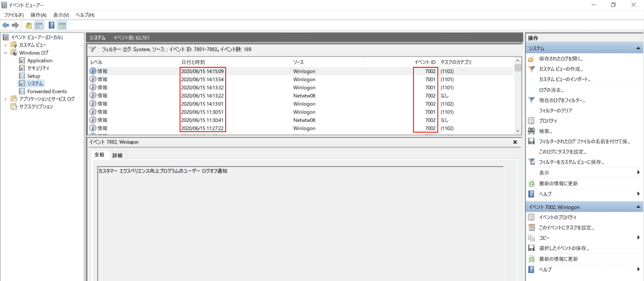The height and width of the screenshot is (281, 644).
Task: Click event list scrollbar up arrow
Action: [518, 61]
